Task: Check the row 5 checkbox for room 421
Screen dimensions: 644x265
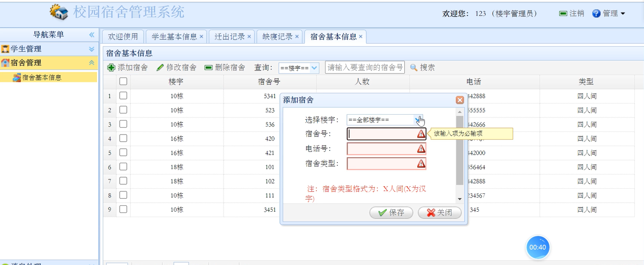Action: [123, 153]
